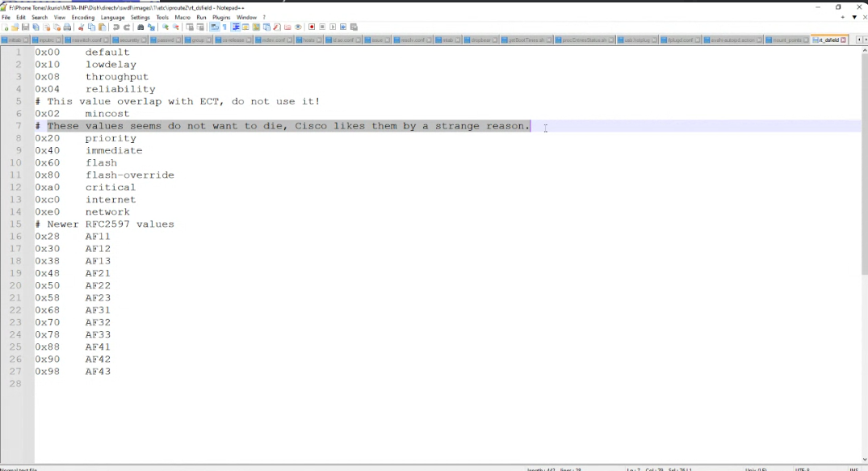Viewport: 868px width, 471px height.
Task: Toggle word wrap in the toolbar
Action: coord(215,27)
